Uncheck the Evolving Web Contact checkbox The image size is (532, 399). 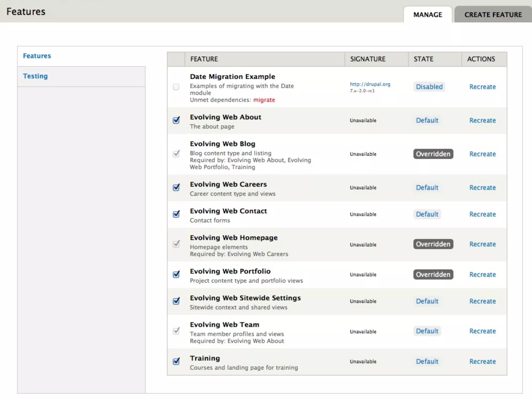coord(176,214)
